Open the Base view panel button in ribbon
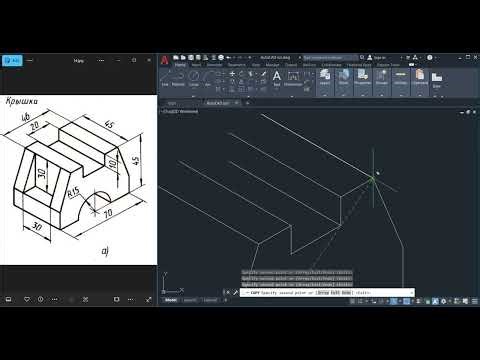The image size is (480, 360). [437, 80]
